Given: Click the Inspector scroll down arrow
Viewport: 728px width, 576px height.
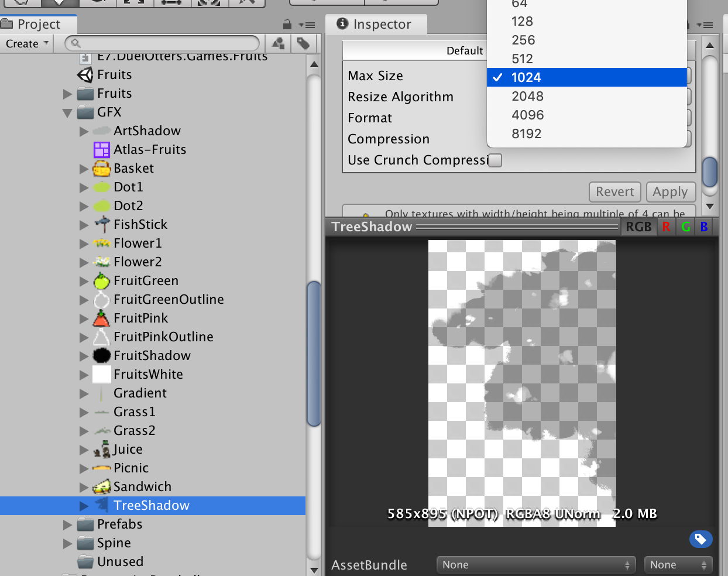Looking at the screenshot, I should 710,206.
